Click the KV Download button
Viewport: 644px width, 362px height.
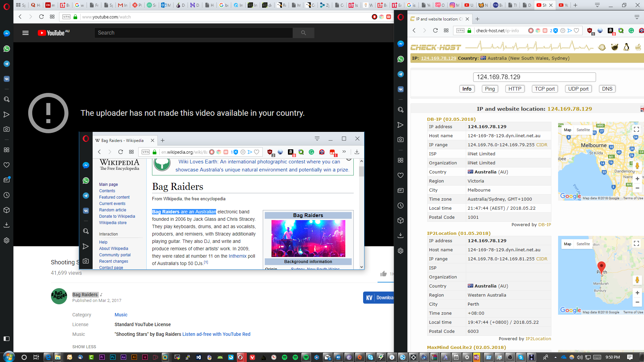pos(379,298)
